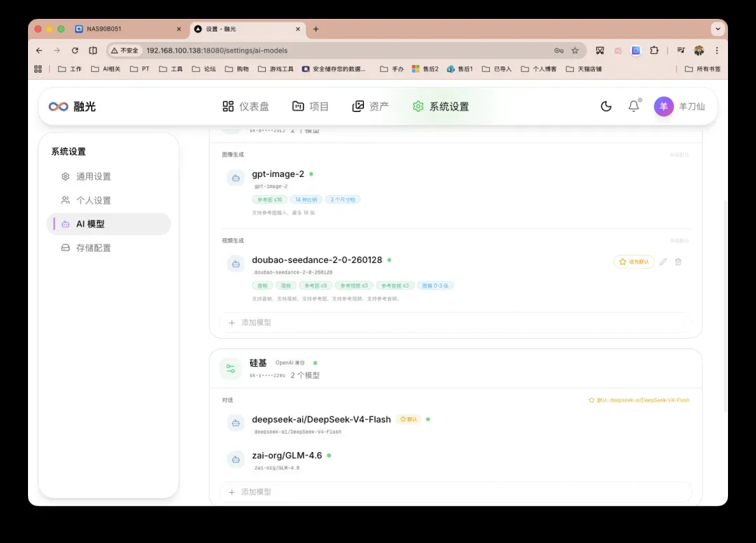Select deepseek-ai/DeepSeek-V4-Flash model name
This screenshot has width=756, height=543.
321,419
